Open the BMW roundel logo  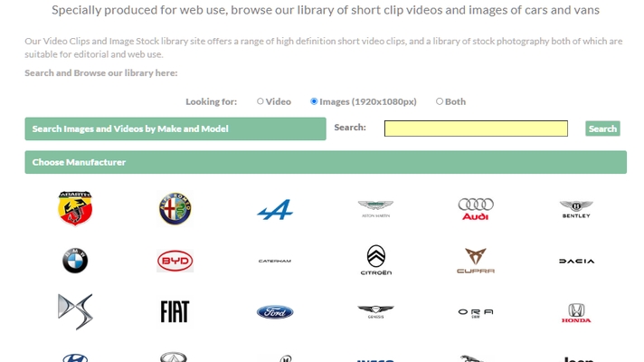(75, 261)
